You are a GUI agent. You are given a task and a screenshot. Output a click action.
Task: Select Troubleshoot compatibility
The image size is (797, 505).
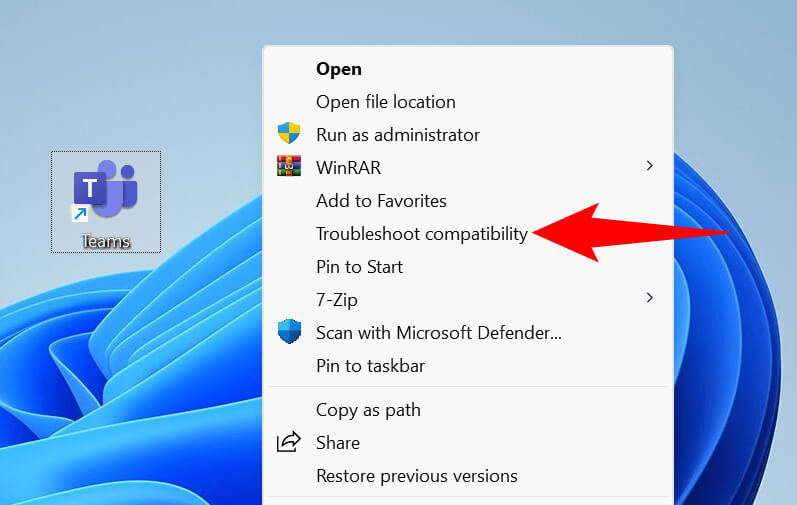coord(421,234)
